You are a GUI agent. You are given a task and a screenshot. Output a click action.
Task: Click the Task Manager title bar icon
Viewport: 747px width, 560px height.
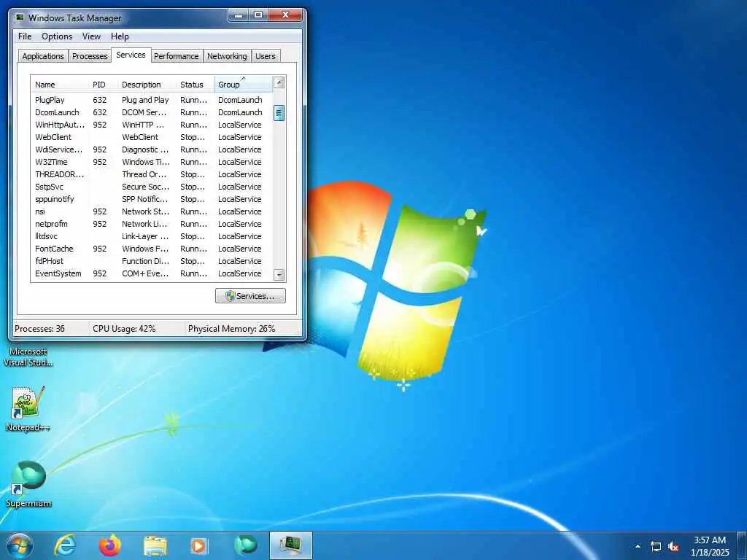(x=20, y=17)
